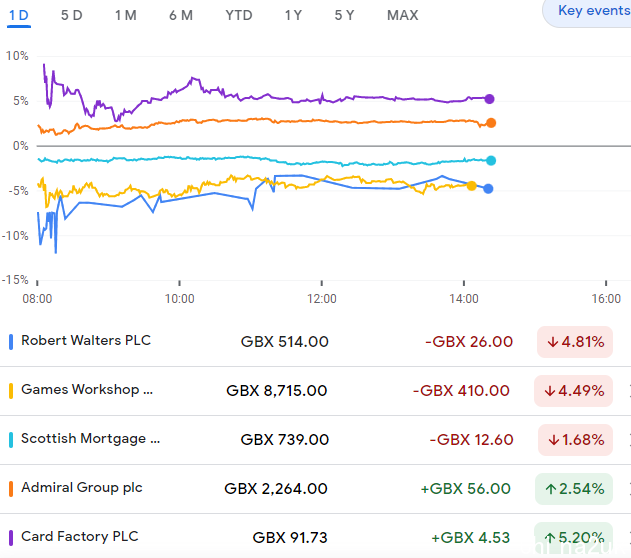631x558 pixels.
Task: Click the blue Robert Walters color swatch
Action: pyautogui.click(x=11, y=342)
